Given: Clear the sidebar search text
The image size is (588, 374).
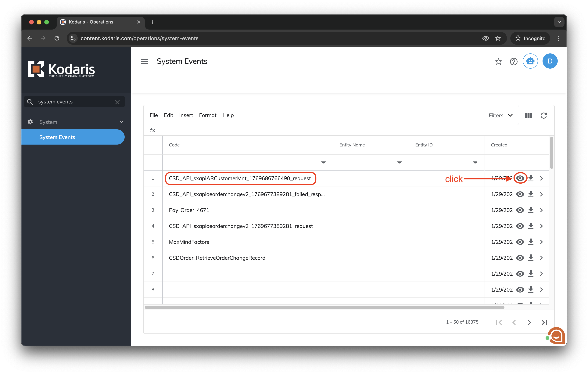Looking at the screenshot, I should tap(117, 102).
